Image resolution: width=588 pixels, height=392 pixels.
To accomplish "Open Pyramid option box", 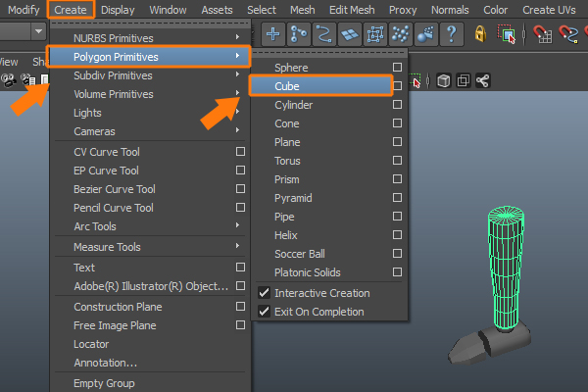I will pos(397,197).
